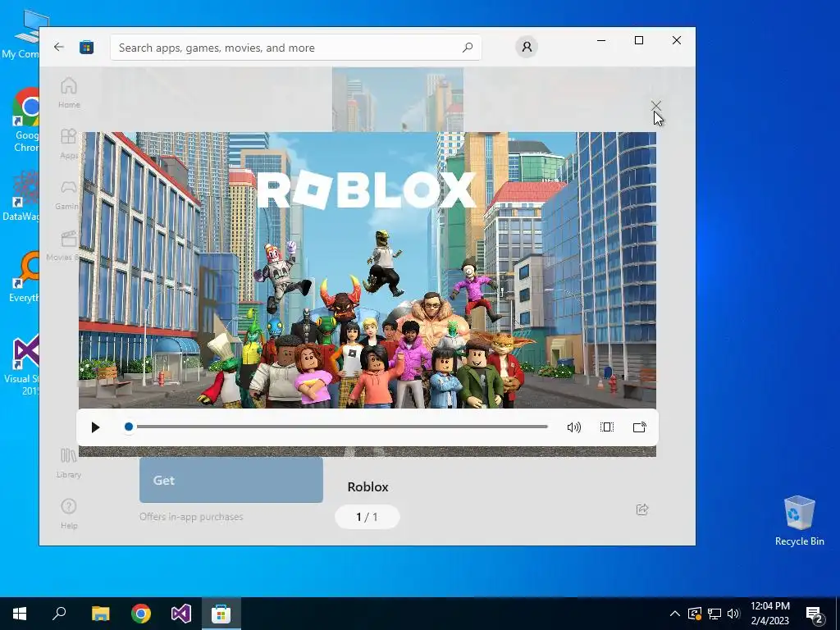Viewport: 840px width, 630px height.
Task: Click the security warning tray icon
Action: click(695, 614)
